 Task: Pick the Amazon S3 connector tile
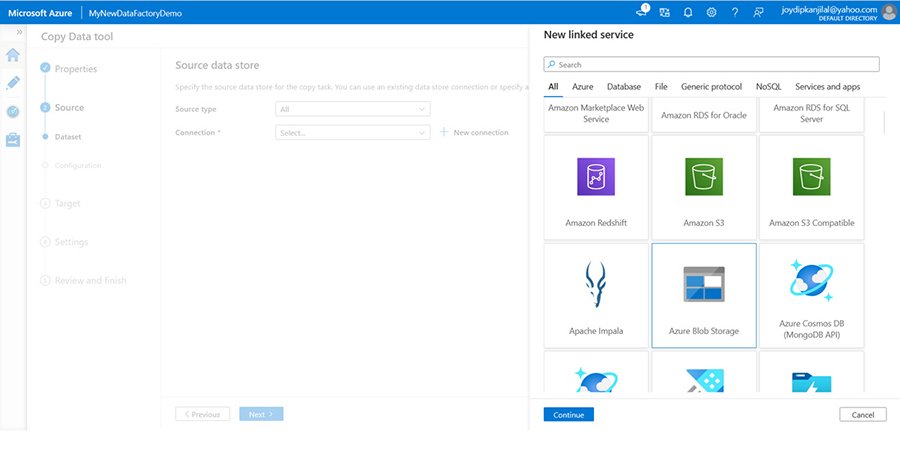point(704,187)
